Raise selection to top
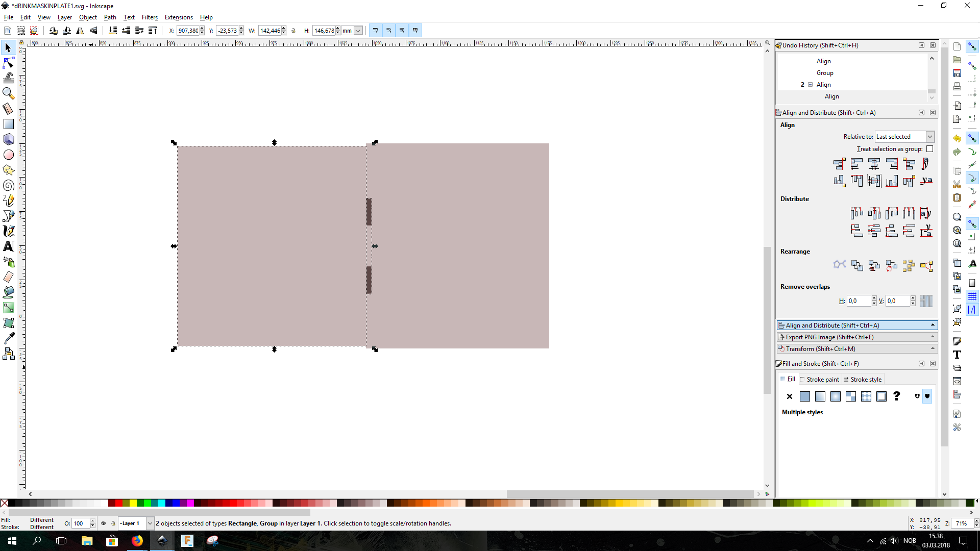Screen dimensions: 980x551 coord(152,31)
